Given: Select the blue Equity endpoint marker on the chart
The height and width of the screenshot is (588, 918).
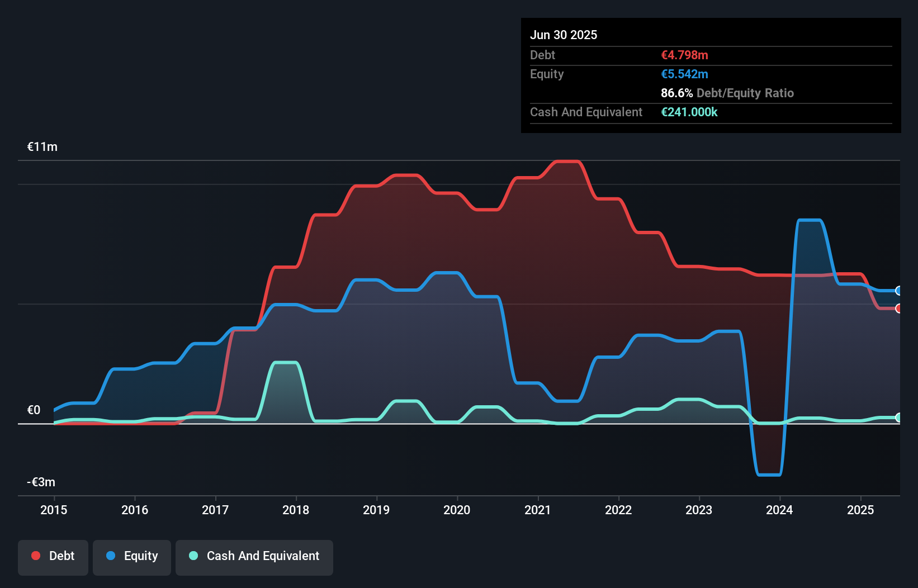Looking at the screenshot, I should point(898,291).
